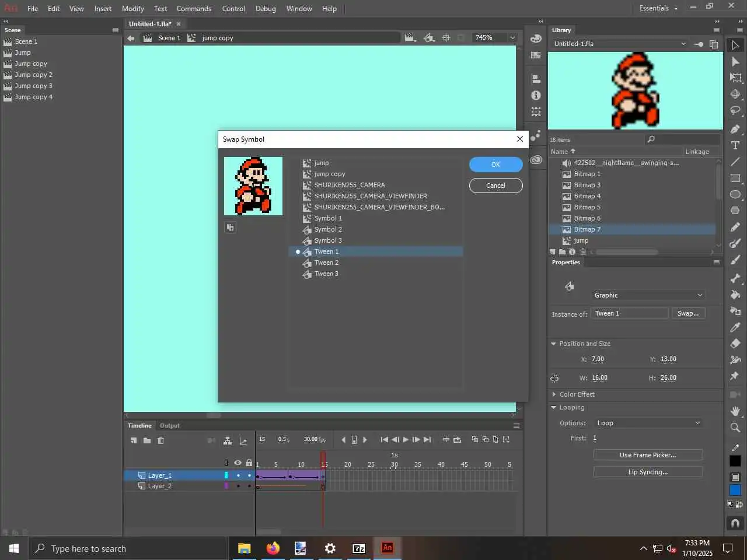Expand the Color Effect section
Screen dimensions: 747x560
pos(553,394)
